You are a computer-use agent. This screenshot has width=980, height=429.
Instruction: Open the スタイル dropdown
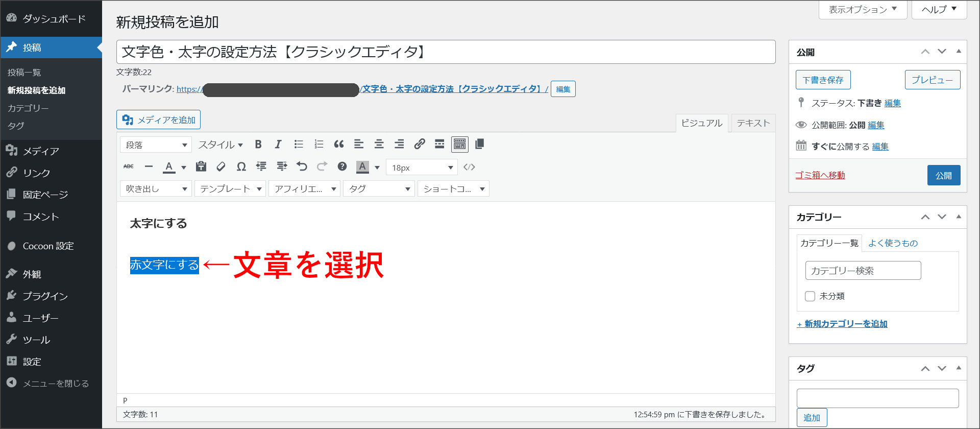click(220, 145)
